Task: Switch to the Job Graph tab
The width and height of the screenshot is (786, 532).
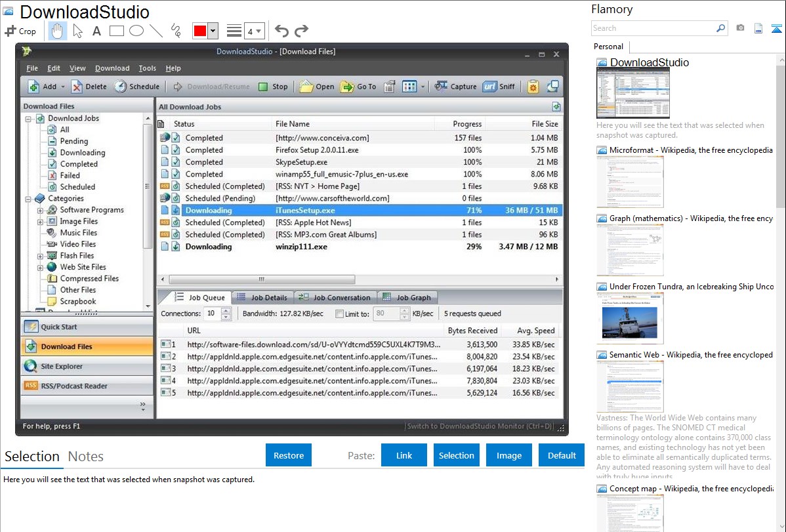Action: [x=407, y=297]
